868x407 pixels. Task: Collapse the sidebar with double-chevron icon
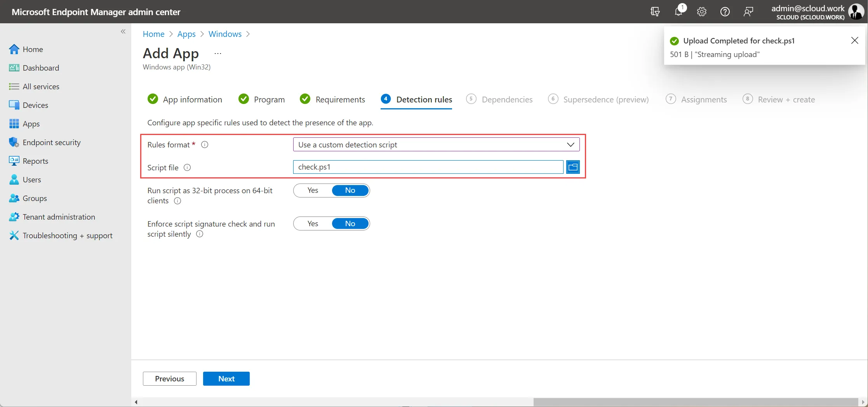123,31
